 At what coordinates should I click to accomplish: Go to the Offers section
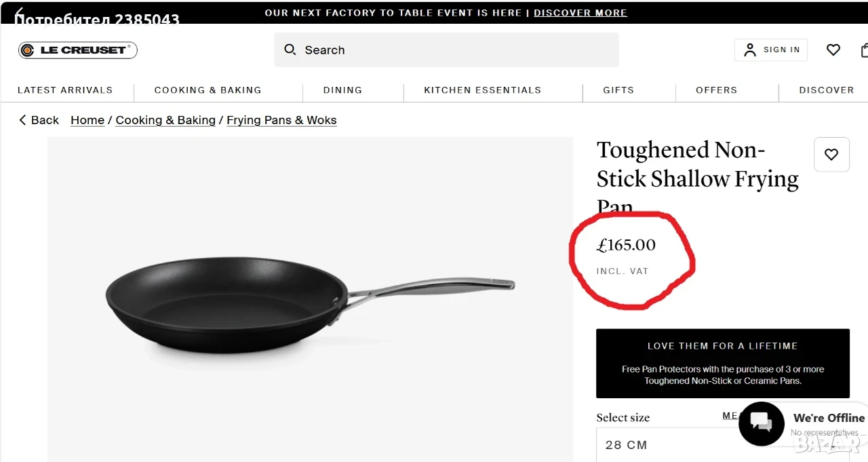pyautogui.click(x=716, y=90)
